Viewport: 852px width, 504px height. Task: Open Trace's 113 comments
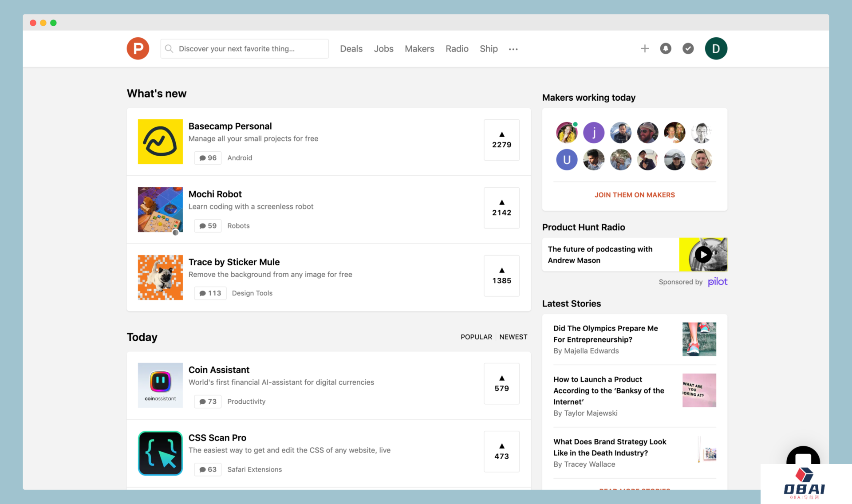[x=210, y=293]
